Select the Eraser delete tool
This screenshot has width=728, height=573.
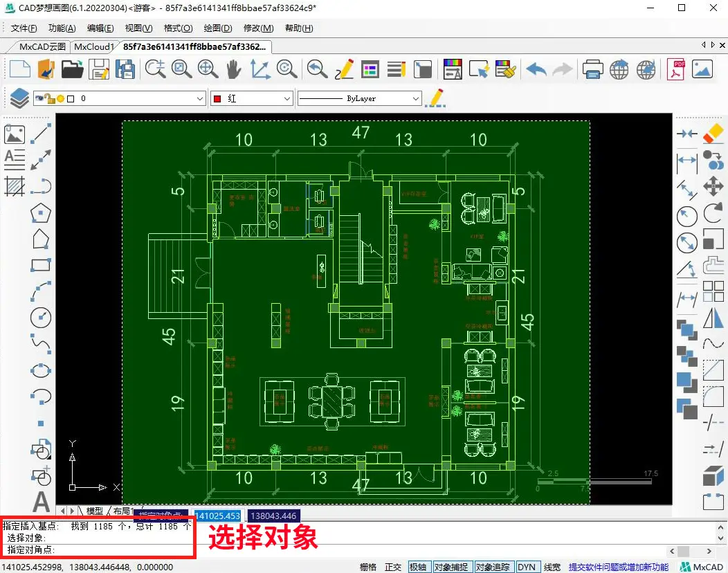pos(713,134)
